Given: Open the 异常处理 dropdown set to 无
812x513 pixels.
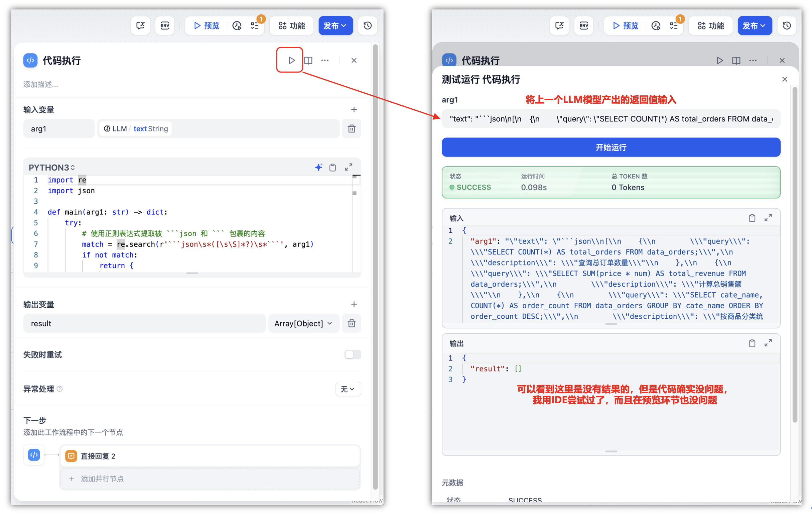Looking at the screenshot, I should [x=348, y=389].
